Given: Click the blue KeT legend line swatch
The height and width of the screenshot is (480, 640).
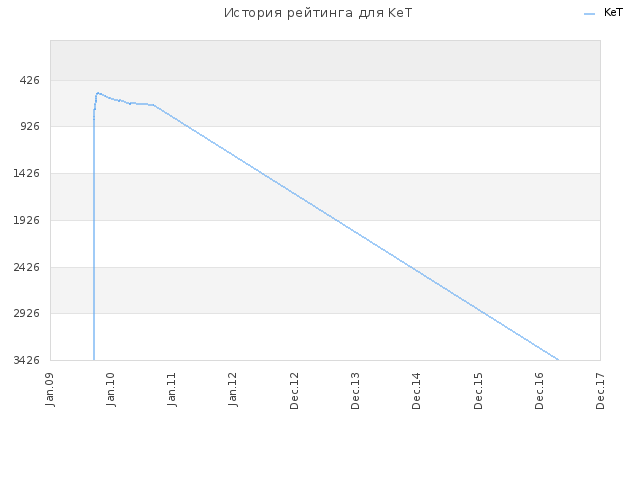Looking at the screenshot, I should pyautogui.click(x=589, y=14).
